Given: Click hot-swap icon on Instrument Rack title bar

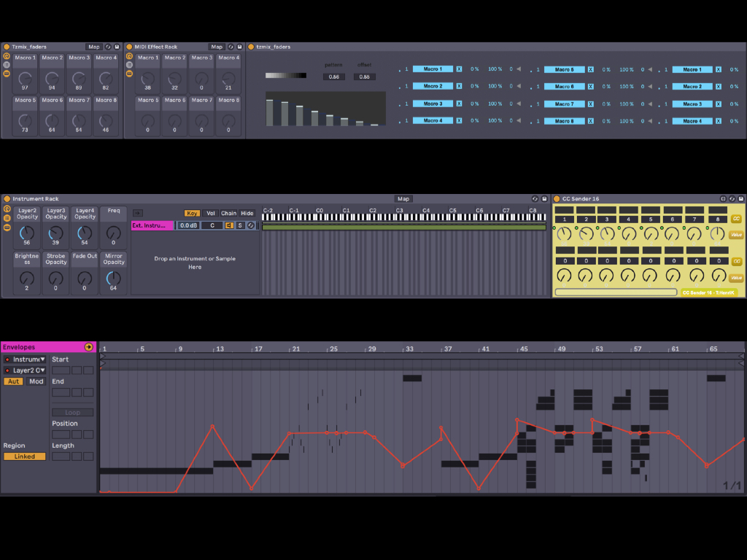Looking at the screenshot, I should (x=535, y=198).
